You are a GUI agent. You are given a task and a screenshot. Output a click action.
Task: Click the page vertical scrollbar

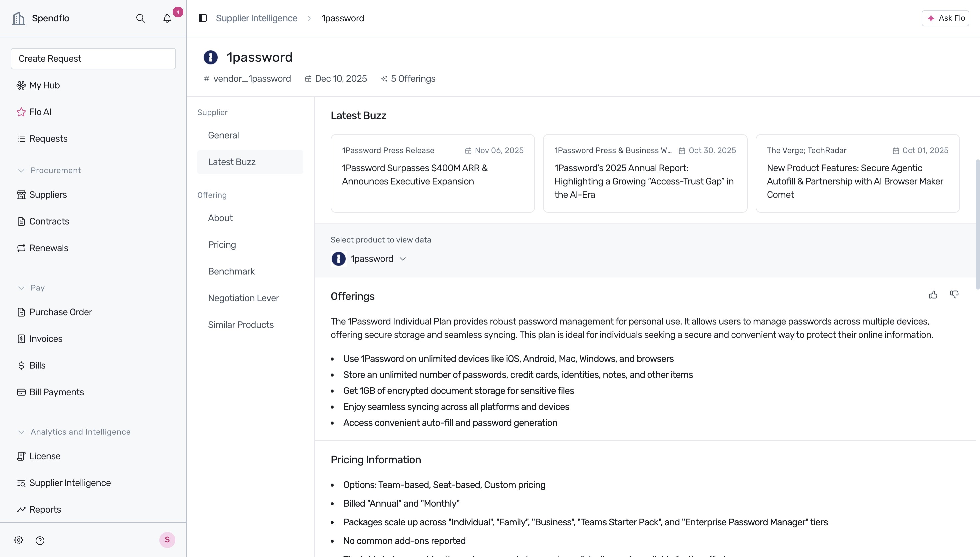(x=977, y=224)
